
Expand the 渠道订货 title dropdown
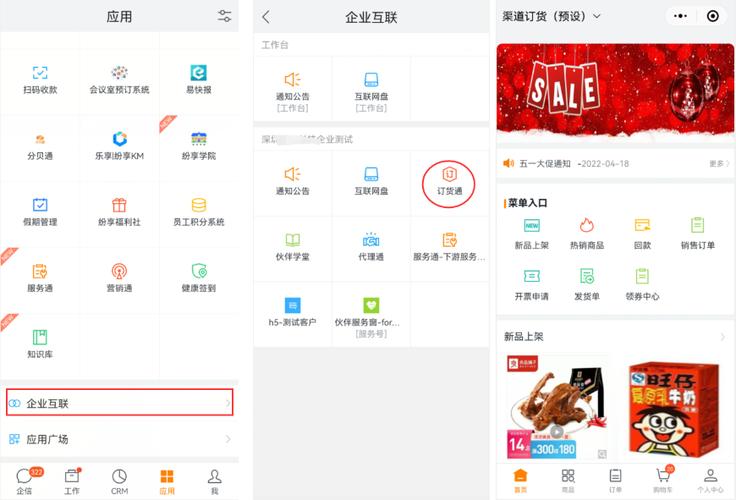(597, 16)
